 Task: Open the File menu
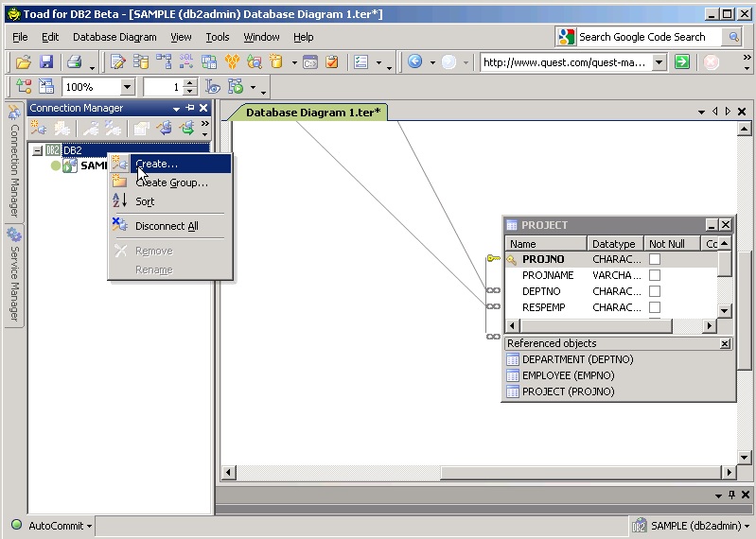pos(20,37)
